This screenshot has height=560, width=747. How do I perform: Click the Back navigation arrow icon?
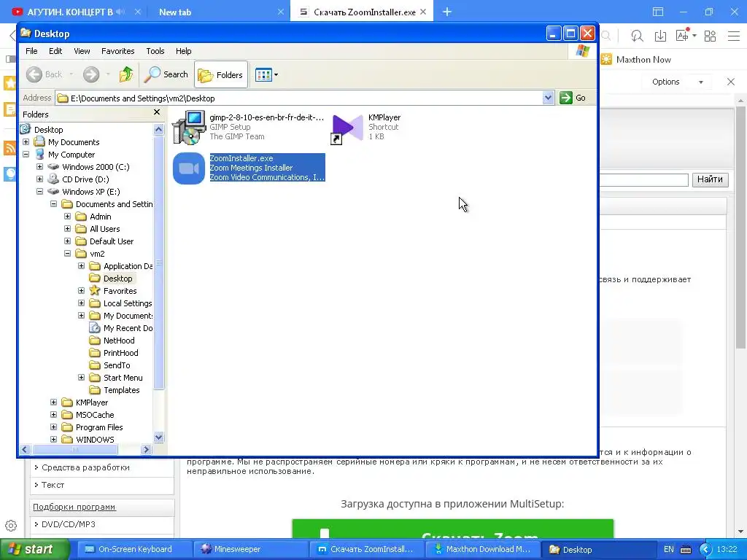pos(34,74)
